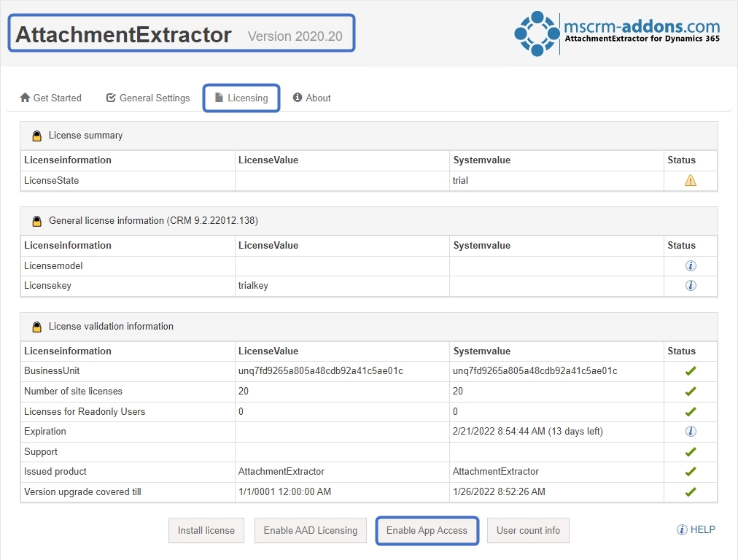
Task: Click '1/1/0001 12:00:00 AM' value
Action: point(284,491)
